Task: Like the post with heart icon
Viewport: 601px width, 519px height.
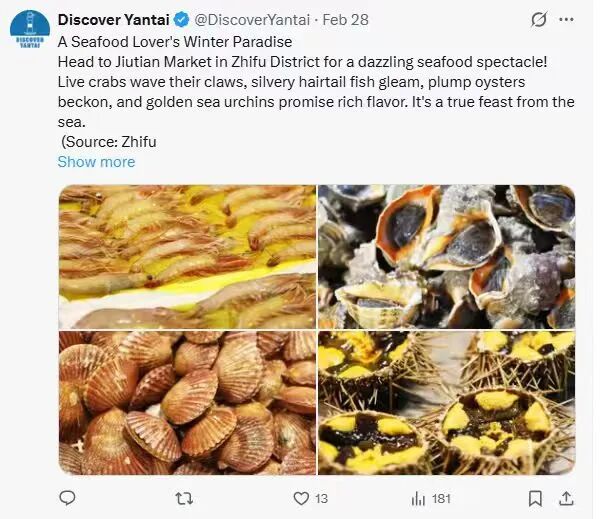Action: 301,499
